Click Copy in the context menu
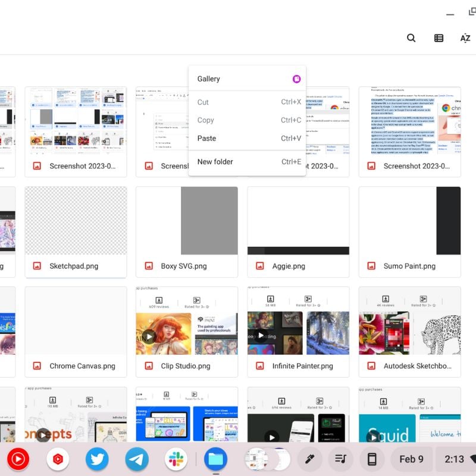 (248, 120)
